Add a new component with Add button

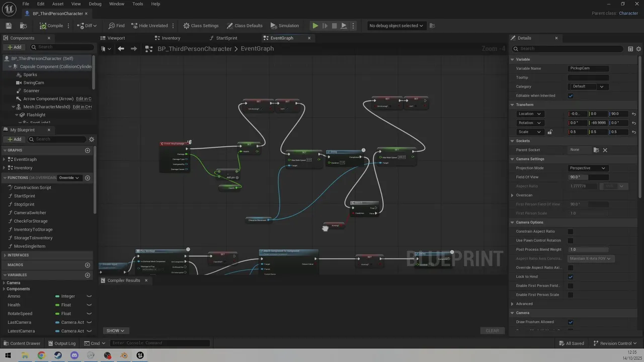tap(15, 47)
